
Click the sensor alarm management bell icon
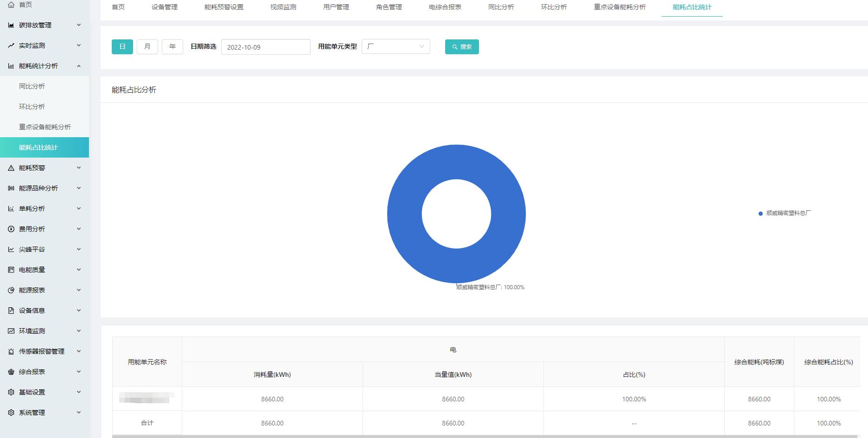(11, 351)
